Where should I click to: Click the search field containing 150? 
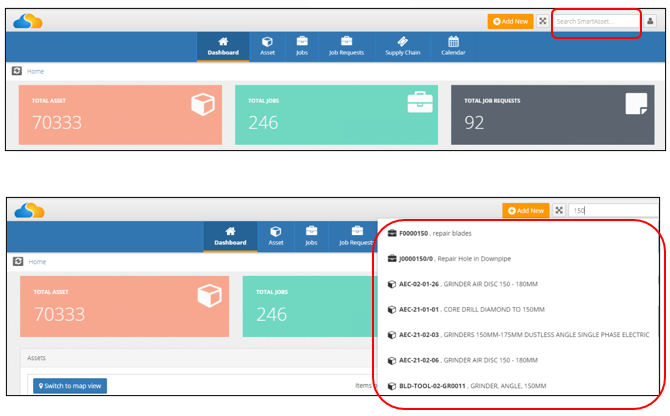tap(613, 211)
